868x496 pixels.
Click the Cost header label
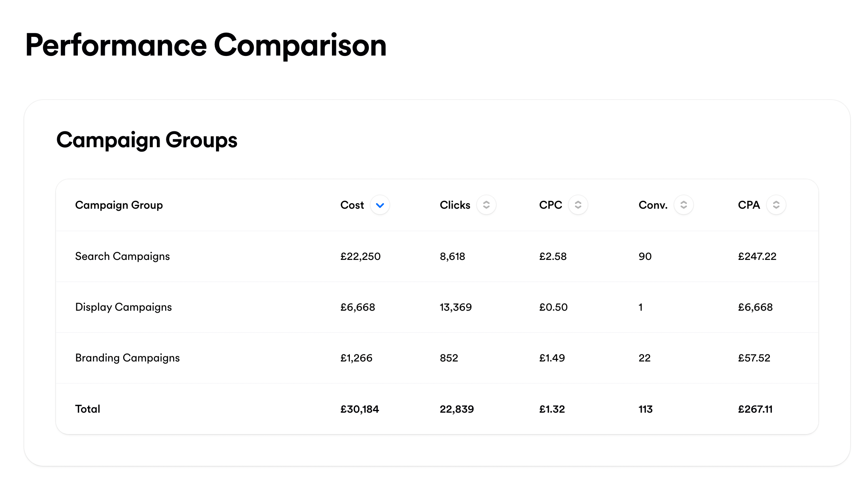point(352,205)
